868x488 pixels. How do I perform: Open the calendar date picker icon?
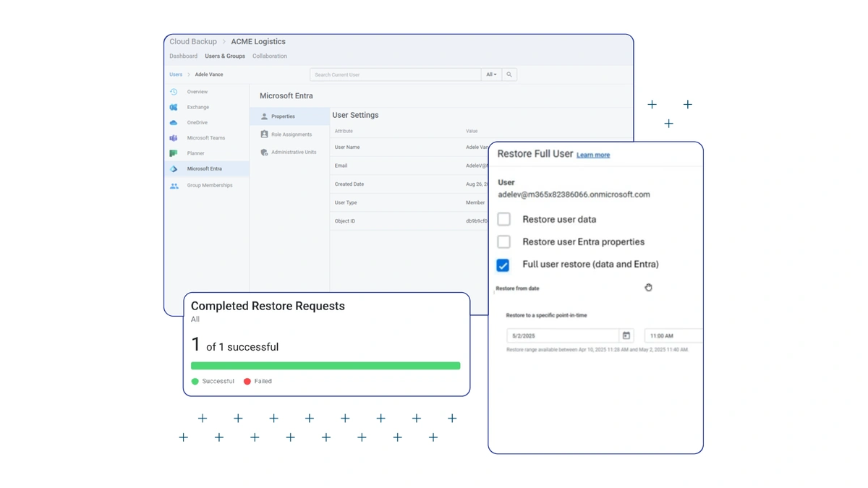pos(626,336)
